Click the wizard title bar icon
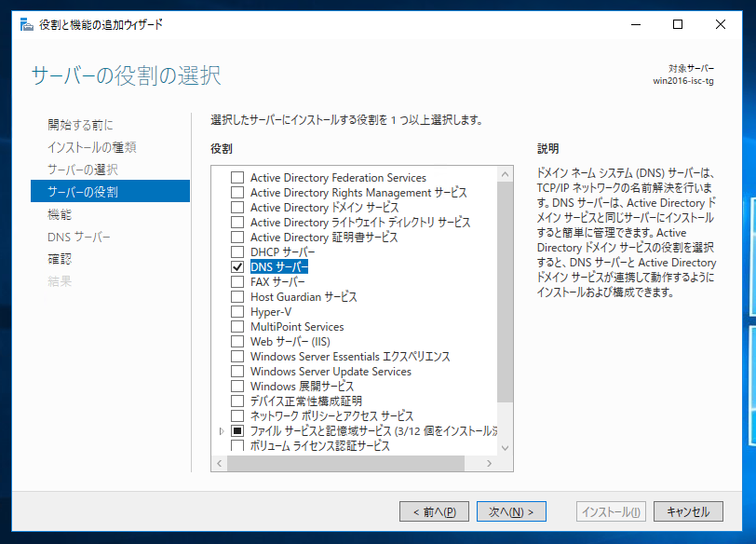The height and width of the screenshot is (544, 756). (x=26, y=24)
